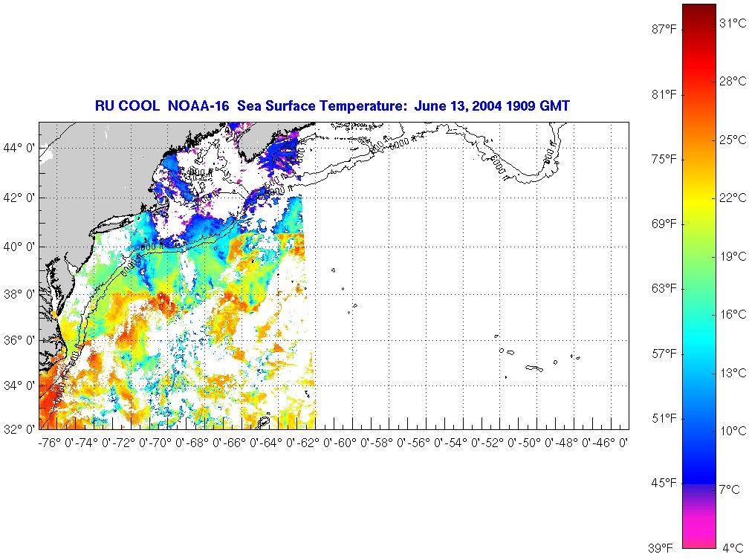Click the -60° 0' longitude label
Screen dimensions: 749x560
tap(351, 443)
